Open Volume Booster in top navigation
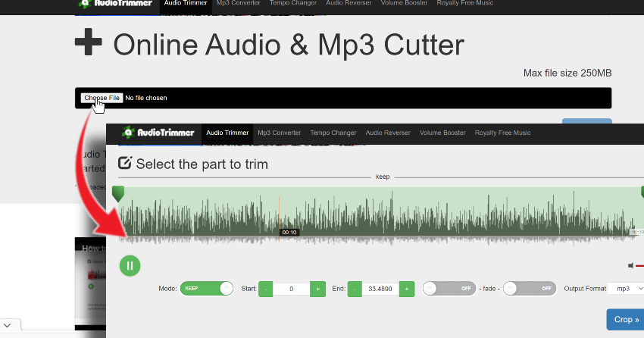 404,3
